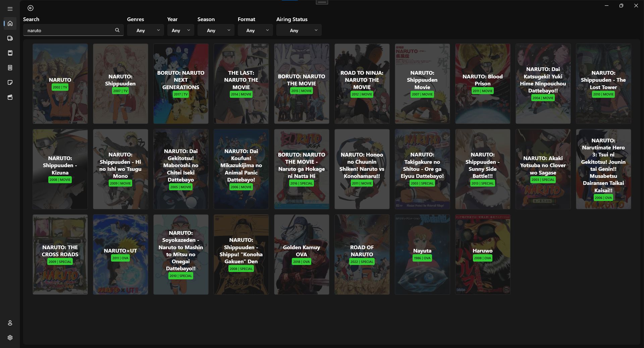Select NARUTO: Blood Prison card
Image resolution: width=644 pixels, height=348 pixels.
[483, 84]
